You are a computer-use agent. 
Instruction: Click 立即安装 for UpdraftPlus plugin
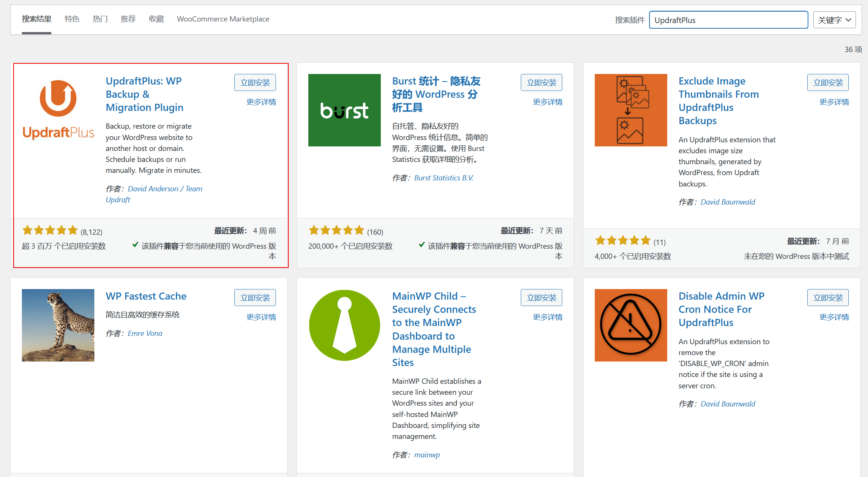[255, 83]
